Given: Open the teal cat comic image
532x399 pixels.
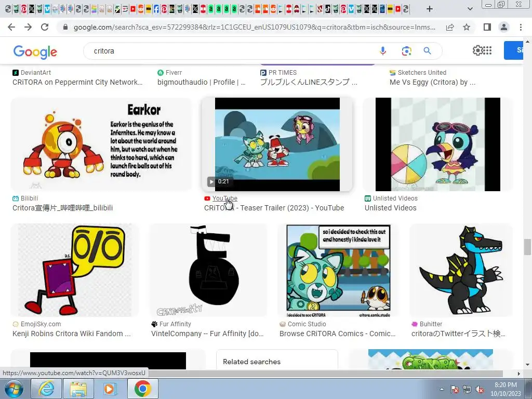Looking at the screenshot, I should [338, 270].
